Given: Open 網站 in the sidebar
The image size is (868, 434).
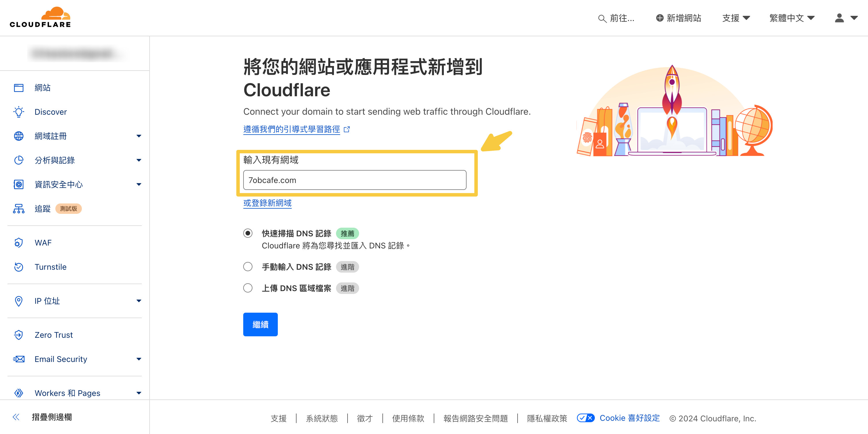Looking at the screenshot, I should [x=42, y=88].
